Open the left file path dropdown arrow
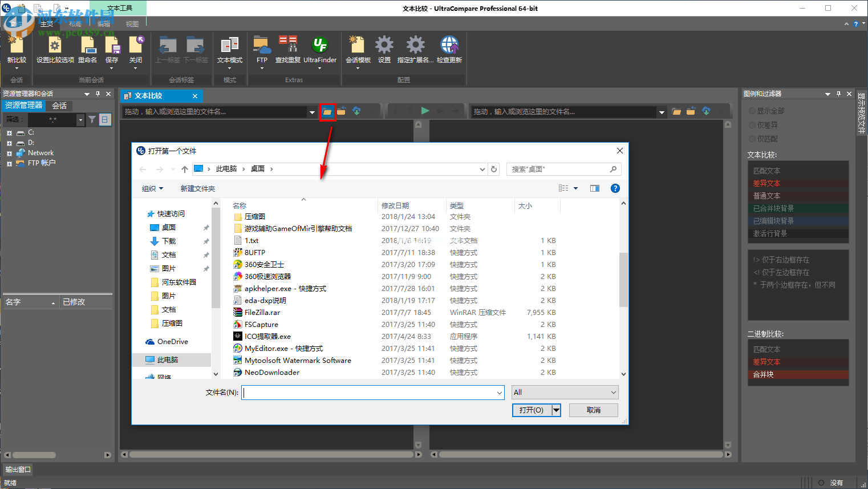Screen dimensions: 868x489 (312, 112)
